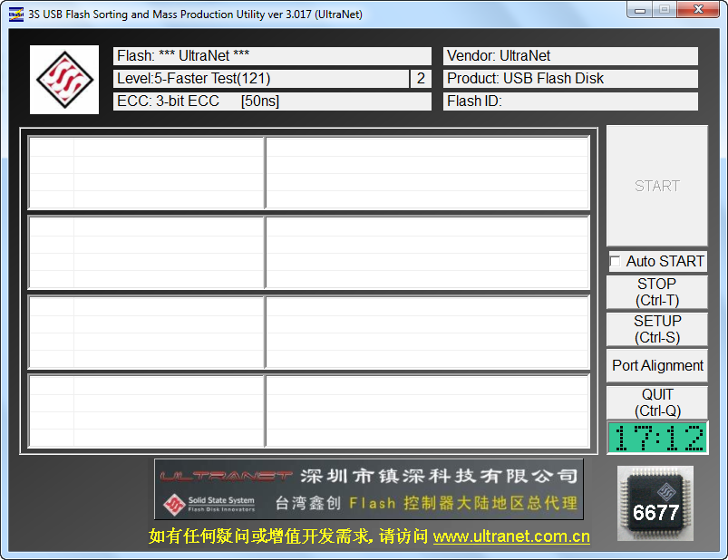Click the START button
728x560 pixels.
[657, 186]
